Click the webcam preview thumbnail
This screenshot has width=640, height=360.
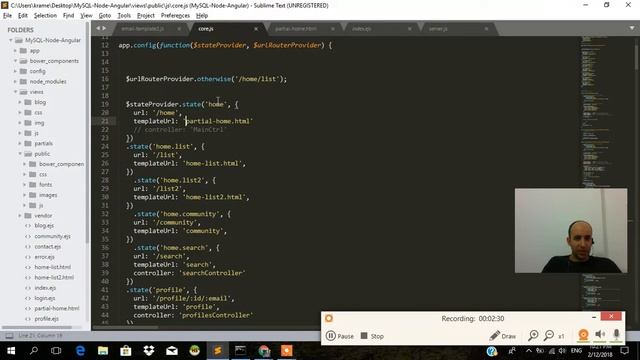(x=571, y=231)
